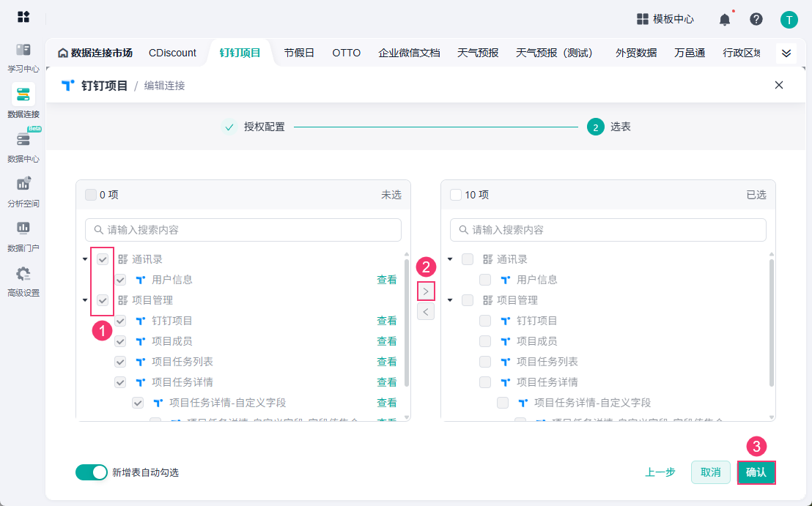The image size is (812, 506).
Task: Collapse the left 通讯录 tree node
Action: (x=86, y=258)
